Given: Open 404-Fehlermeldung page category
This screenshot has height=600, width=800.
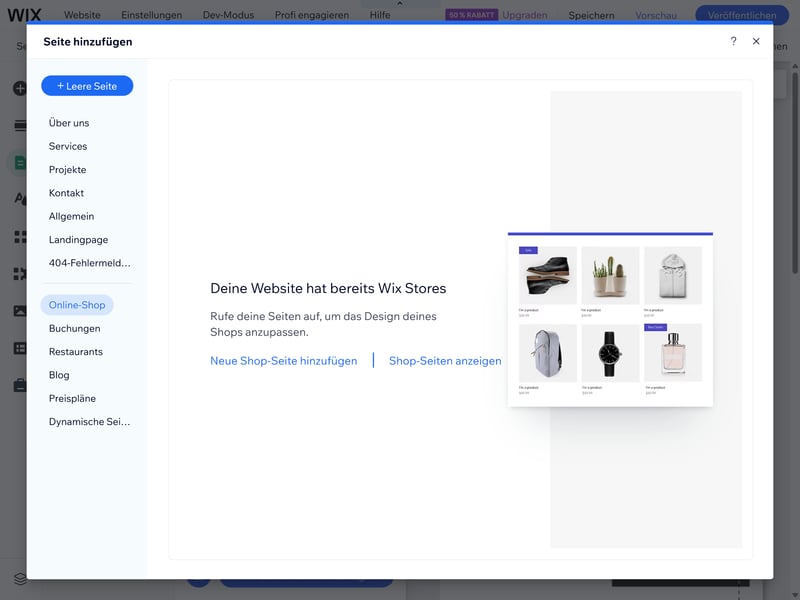Looking at the screenshot, I should tap(90, 263).
